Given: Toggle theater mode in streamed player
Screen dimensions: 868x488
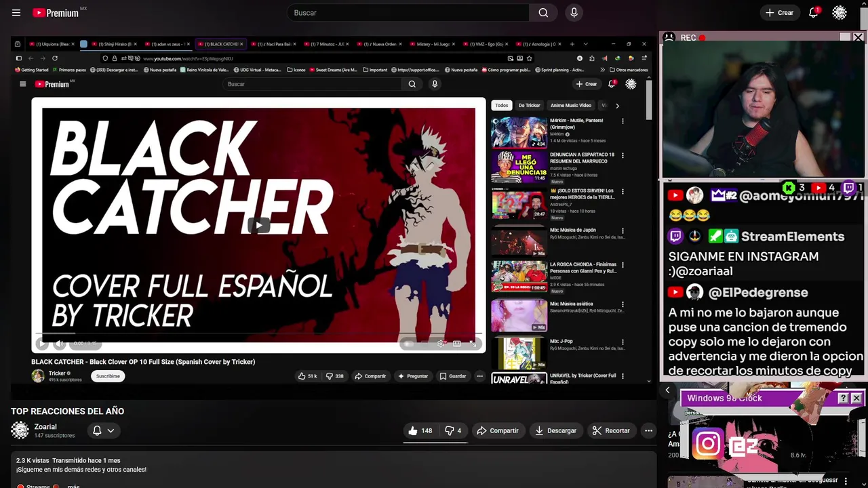Looking at the screenshot, I should [x=457, y=344].
